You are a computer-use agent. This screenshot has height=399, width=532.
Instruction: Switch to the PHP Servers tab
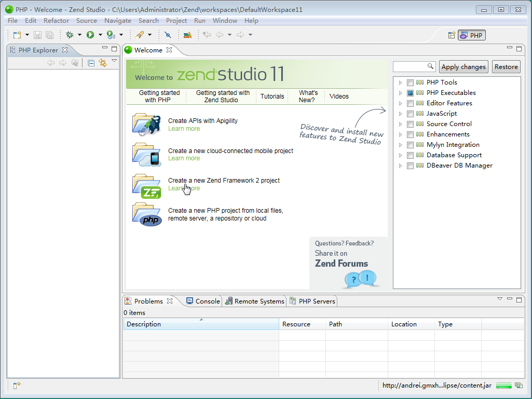point(312,301)
